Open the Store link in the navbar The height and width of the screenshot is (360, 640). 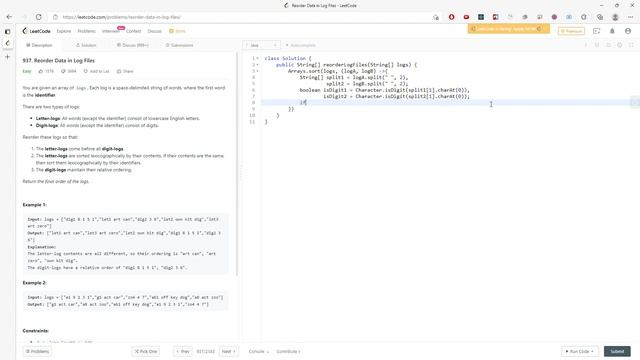coord(178,31)
